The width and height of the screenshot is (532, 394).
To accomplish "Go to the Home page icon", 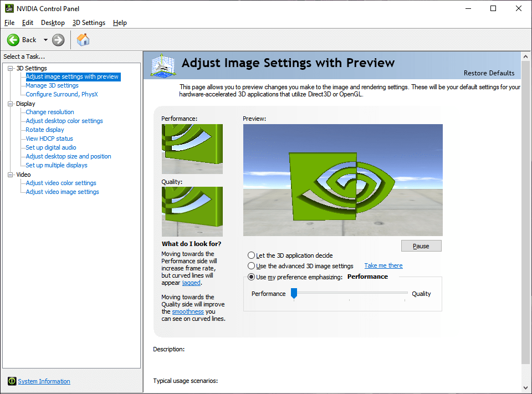I will tap(83, 40).
